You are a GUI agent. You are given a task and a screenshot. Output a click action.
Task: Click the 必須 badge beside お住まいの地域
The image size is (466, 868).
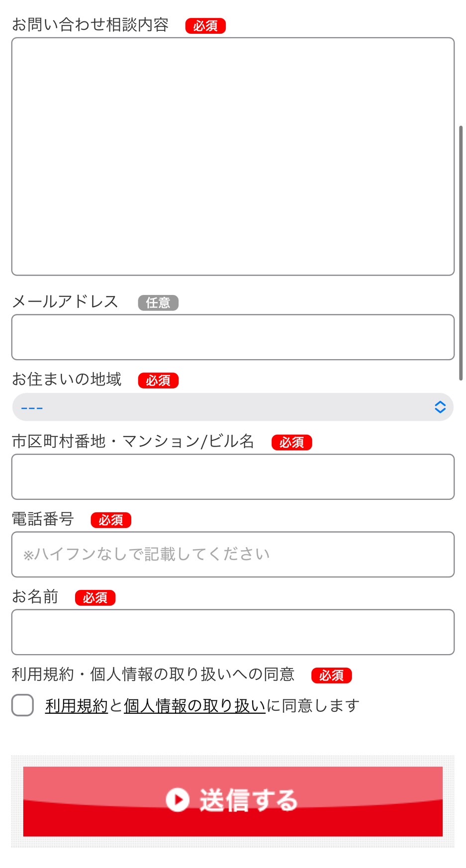click(x=158, y=380)
